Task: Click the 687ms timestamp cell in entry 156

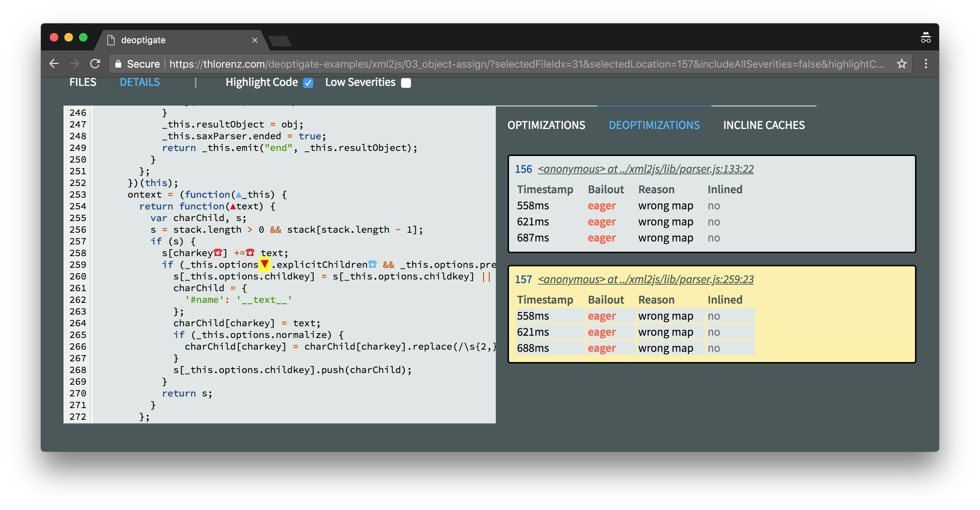Action: [x=533, y=237]
